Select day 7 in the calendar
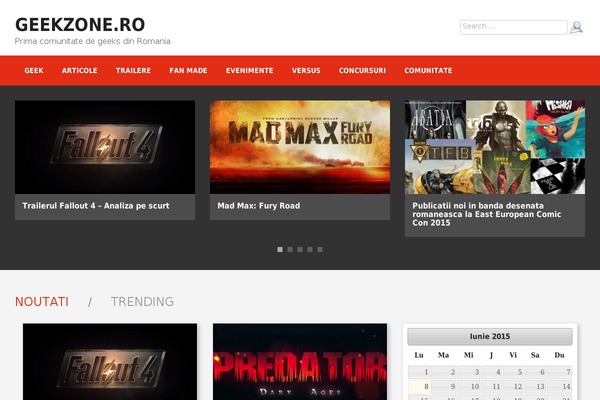Screen dimensions: 600x400 pyautogui.click(x=560, y=372)
